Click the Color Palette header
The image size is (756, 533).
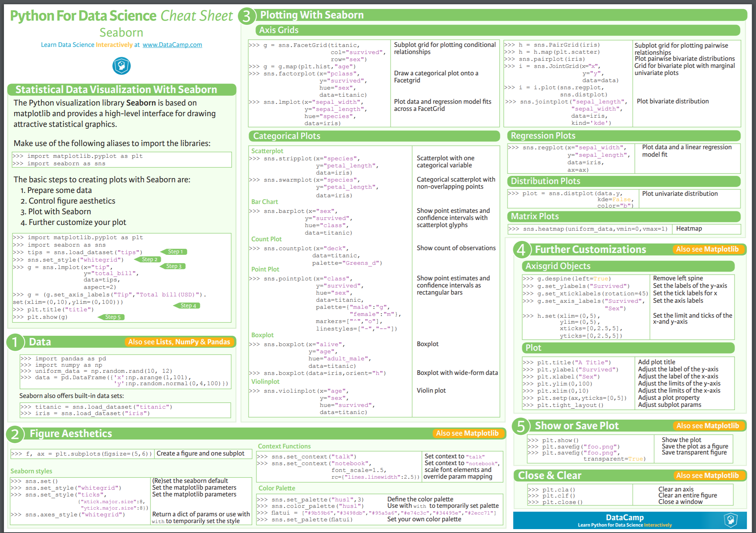(x=276, y=488)
